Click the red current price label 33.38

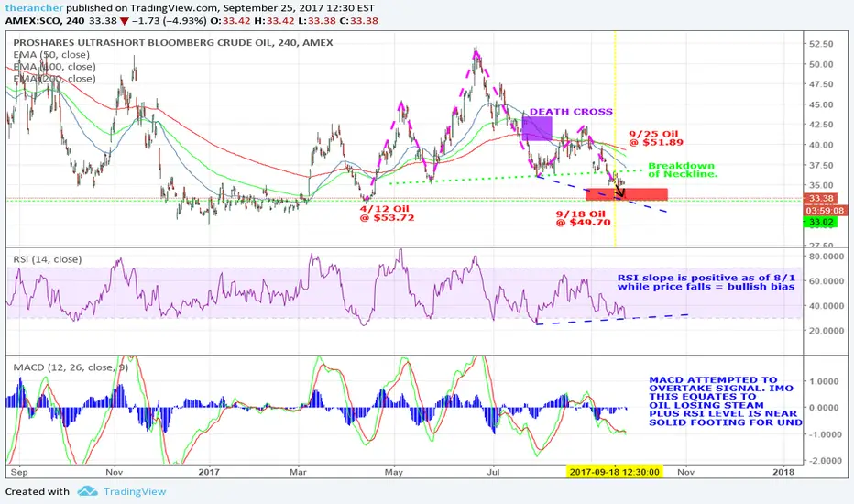point(821,198)
